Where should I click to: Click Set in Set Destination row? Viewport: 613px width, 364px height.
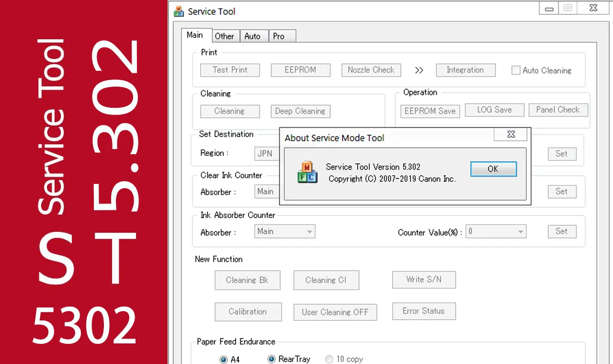pos(562,154)
